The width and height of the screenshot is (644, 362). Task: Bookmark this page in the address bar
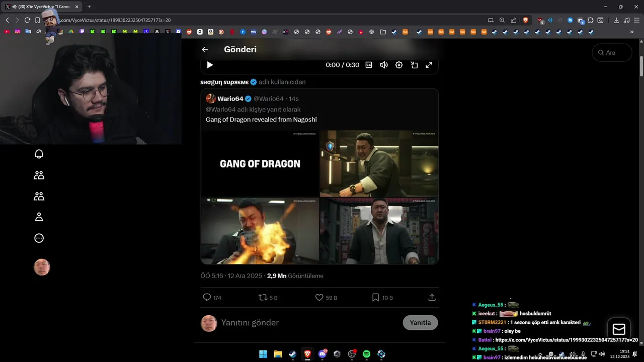pos(37,20)
